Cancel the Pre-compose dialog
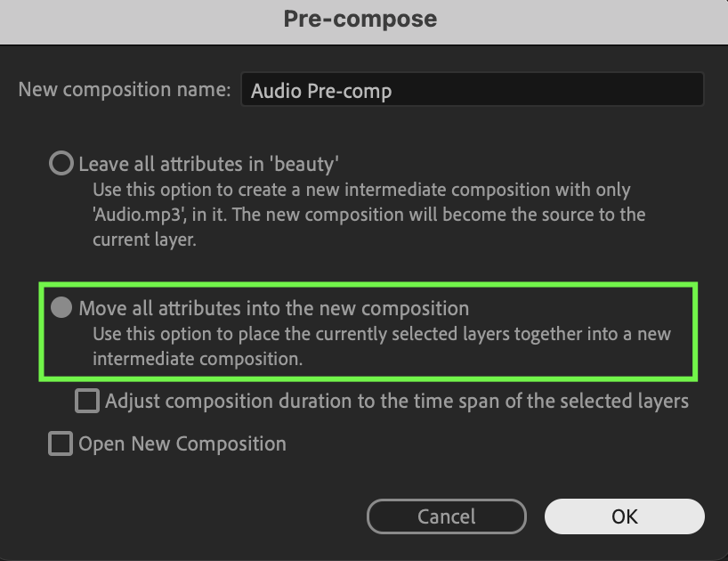 446,516
